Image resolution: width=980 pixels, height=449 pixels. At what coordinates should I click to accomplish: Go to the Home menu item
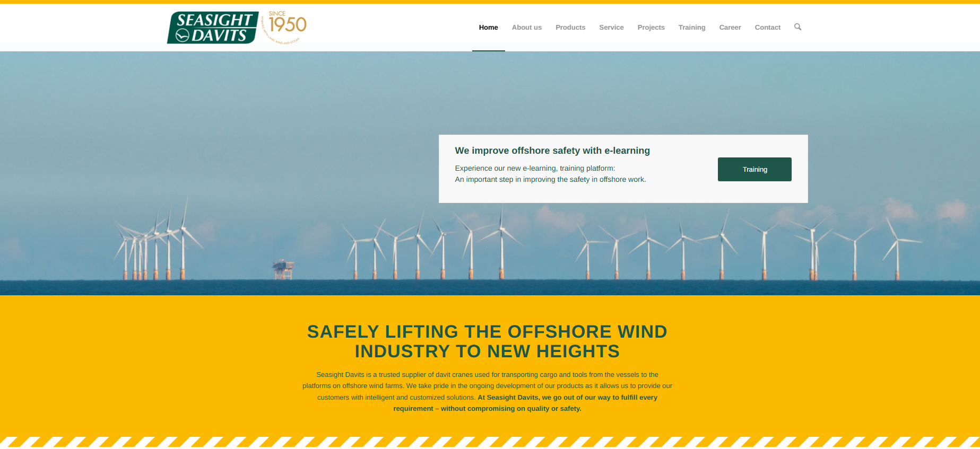coord(488,28)
